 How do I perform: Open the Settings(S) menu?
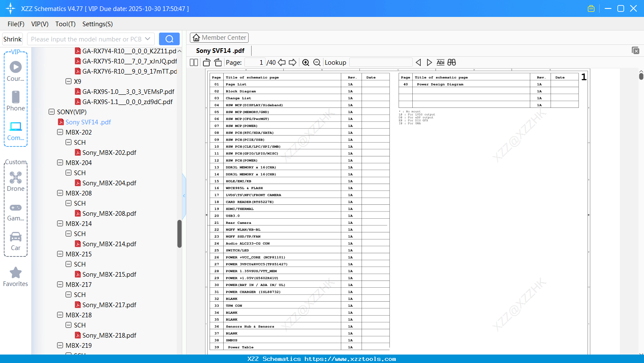coord(98,24)
